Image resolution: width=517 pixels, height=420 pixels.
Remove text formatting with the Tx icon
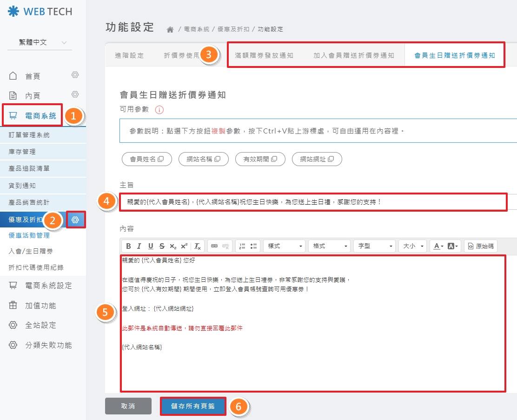pos(197,246)
